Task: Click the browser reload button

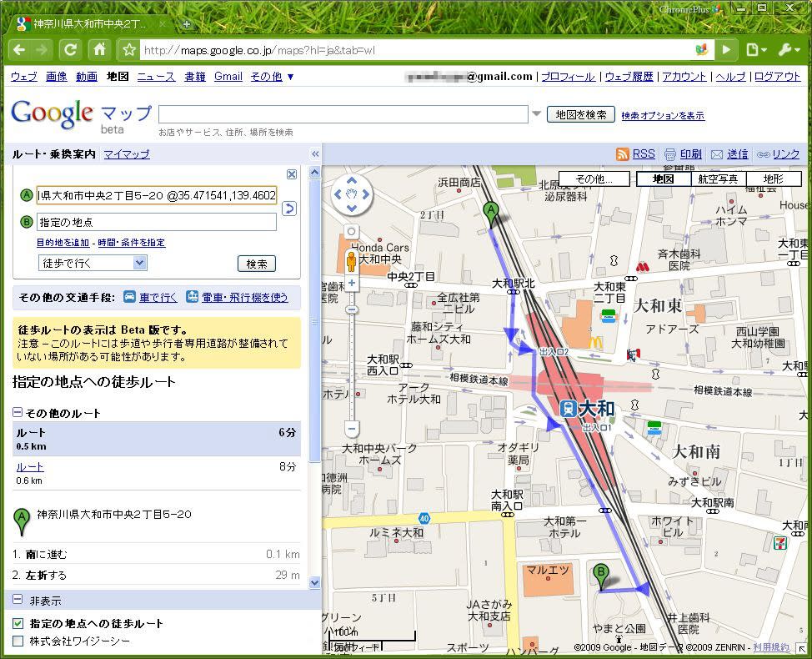Action: [x=71, y=50]
